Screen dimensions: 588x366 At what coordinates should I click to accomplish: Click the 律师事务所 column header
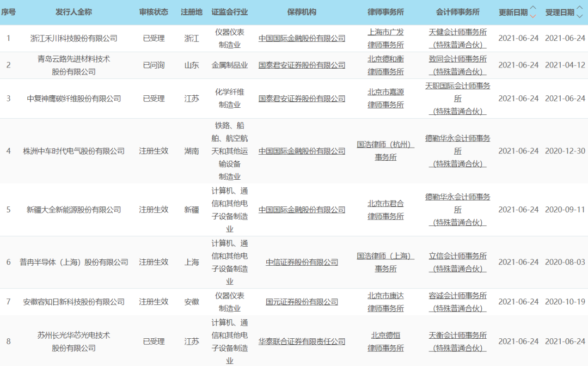385,12
